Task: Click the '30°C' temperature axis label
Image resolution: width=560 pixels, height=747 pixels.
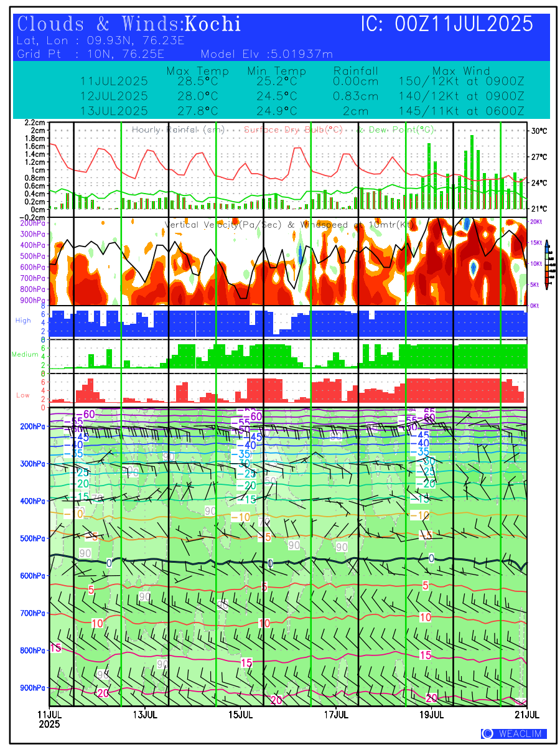Action: pyautogui.click(x=539, y=131)
